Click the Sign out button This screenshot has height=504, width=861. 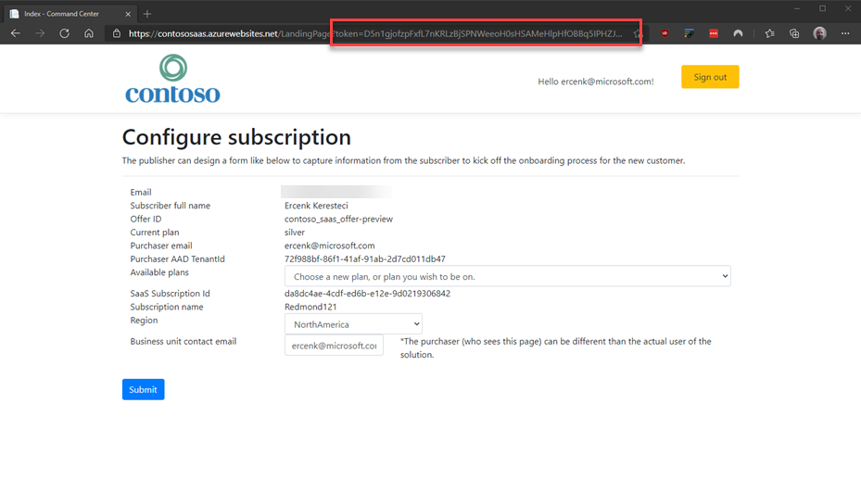pyautogui.click(x=710, y=77)
